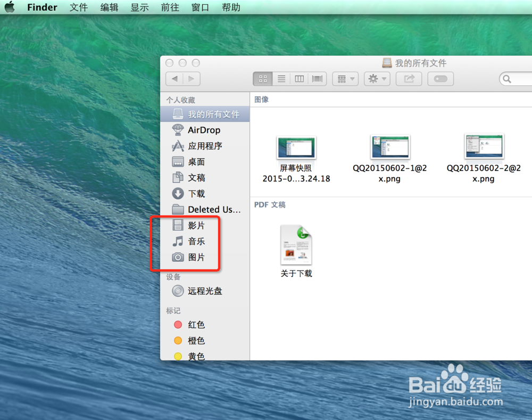The image size is (532, 420).
Task: Select QQ20150602-1@2x.png thumbnail
Action: click(x=390, y=147)
